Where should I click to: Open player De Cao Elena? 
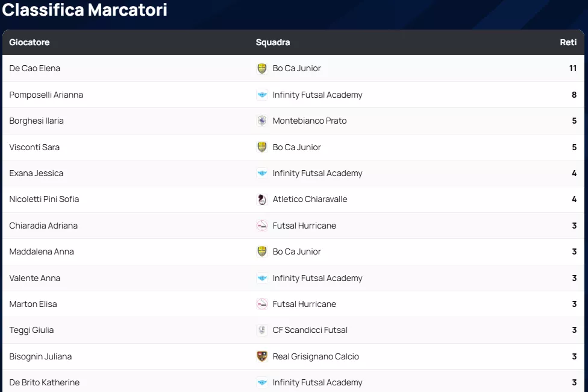[x=35, y=69]
